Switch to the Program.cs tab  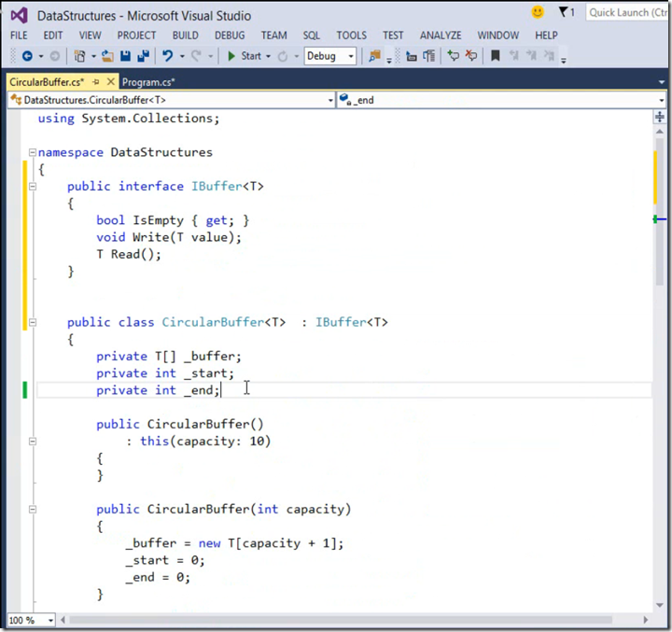[148, 82]
